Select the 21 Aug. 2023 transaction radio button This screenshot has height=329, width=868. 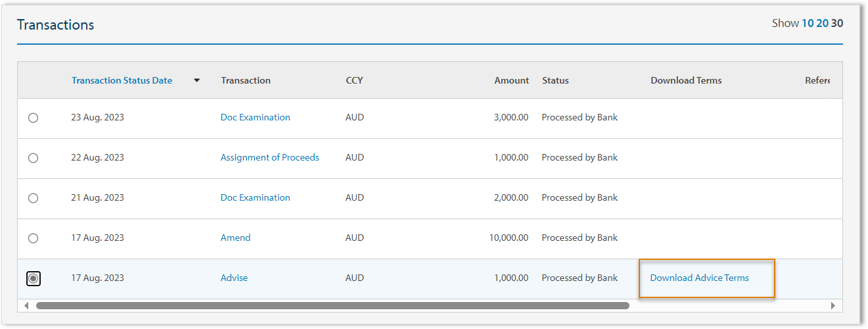tap(33, 198)
